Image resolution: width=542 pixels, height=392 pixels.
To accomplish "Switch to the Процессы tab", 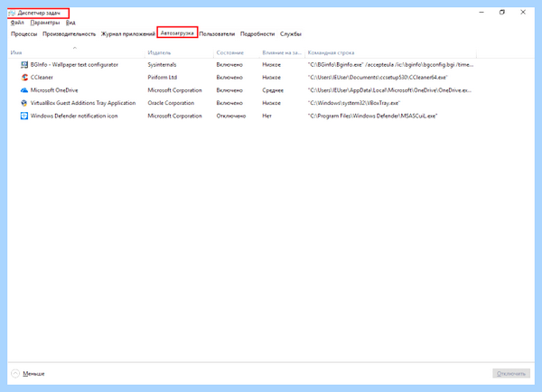I will pyautogui.click(x=23, y=34).
